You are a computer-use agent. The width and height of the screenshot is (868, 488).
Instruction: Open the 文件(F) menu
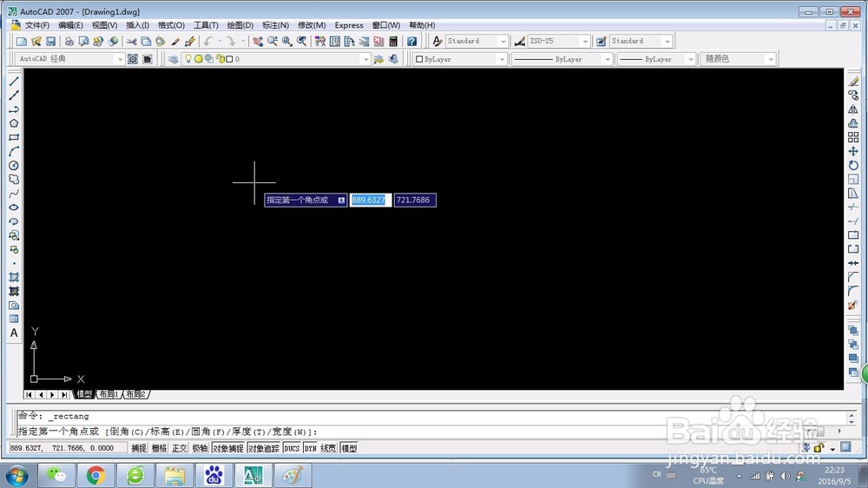(37, 25)
